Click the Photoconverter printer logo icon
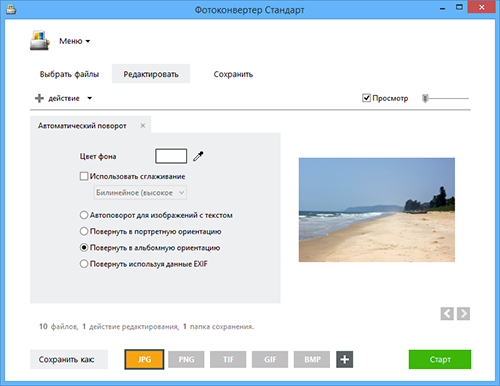The image size is (500, 386). 40,41
